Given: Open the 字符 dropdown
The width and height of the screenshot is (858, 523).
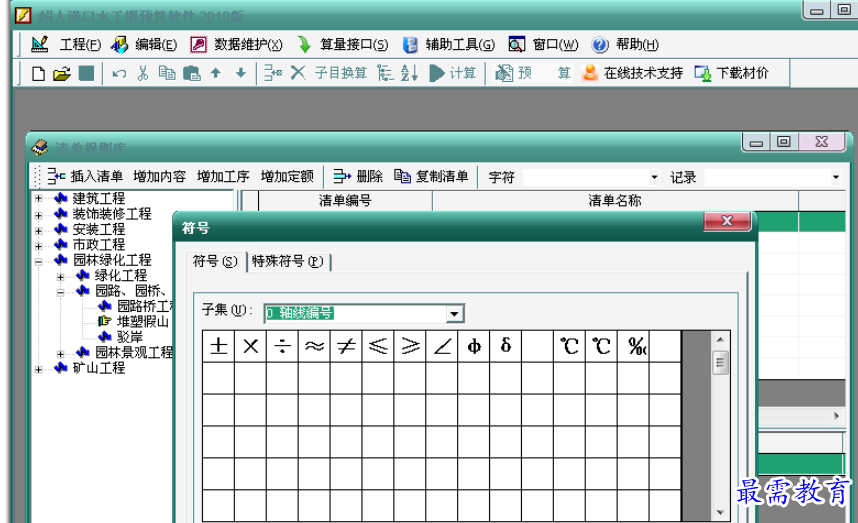Looking at the screenshot, I should [654, 177].
